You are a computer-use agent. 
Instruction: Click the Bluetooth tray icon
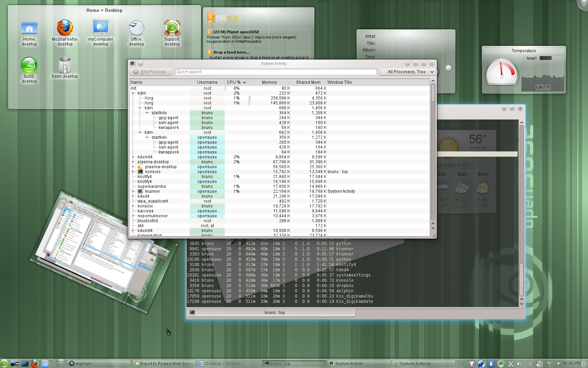530,364
